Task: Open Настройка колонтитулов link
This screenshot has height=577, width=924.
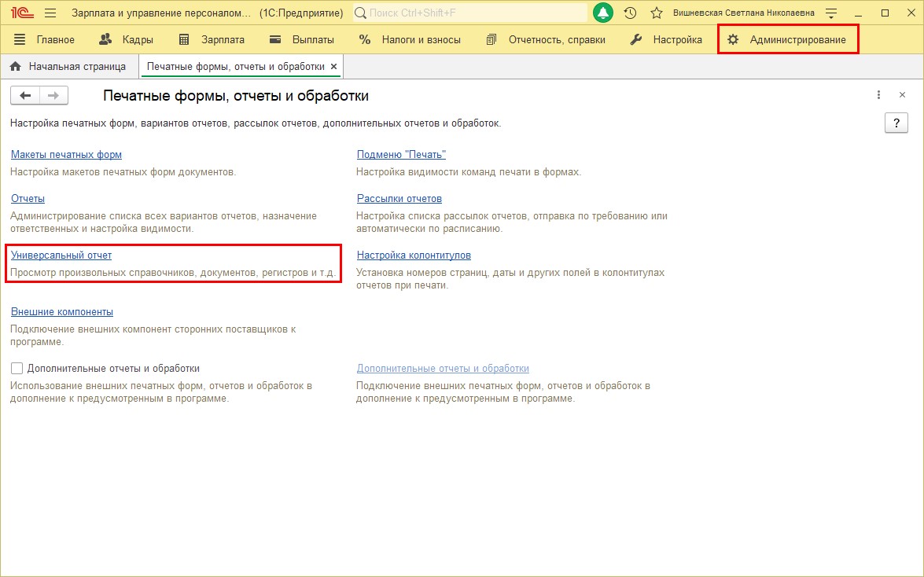Action: pos(414,255)
